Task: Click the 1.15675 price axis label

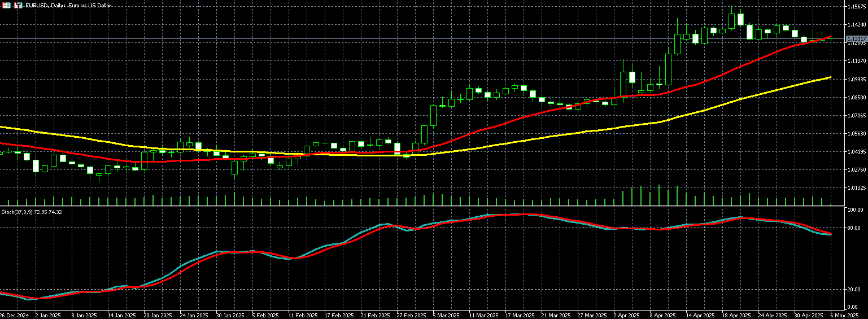Action: click(857, 7)
